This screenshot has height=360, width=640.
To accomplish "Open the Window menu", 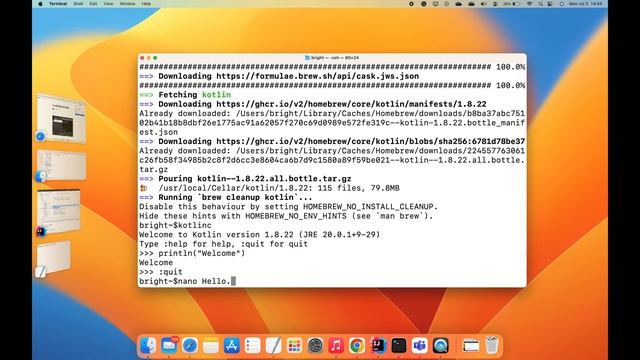I will [x=127, y=4].
